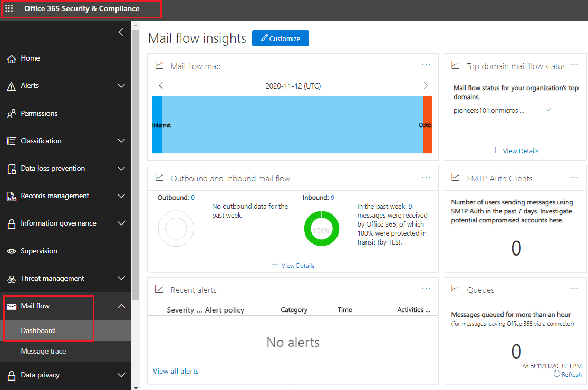
Task: Expand the Data loss prevention chevron
Action: pyautogui.click(x=121, y=169)
